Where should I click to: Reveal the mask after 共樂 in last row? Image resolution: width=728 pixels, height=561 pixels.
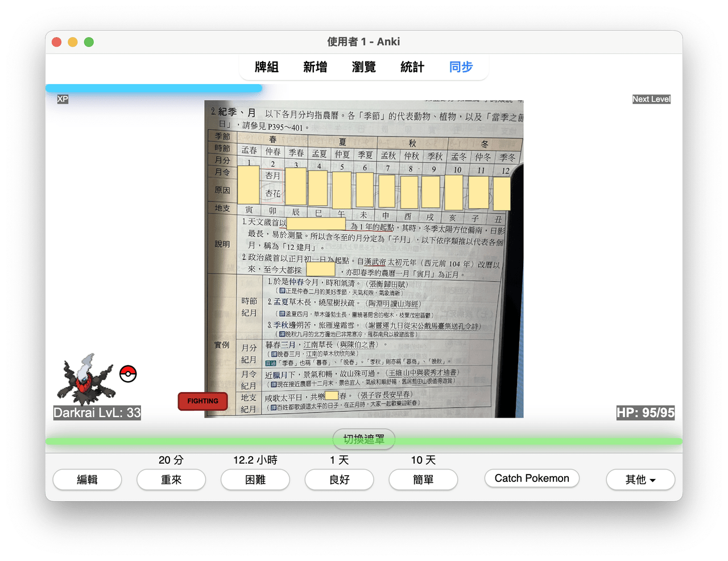[332, 395]
